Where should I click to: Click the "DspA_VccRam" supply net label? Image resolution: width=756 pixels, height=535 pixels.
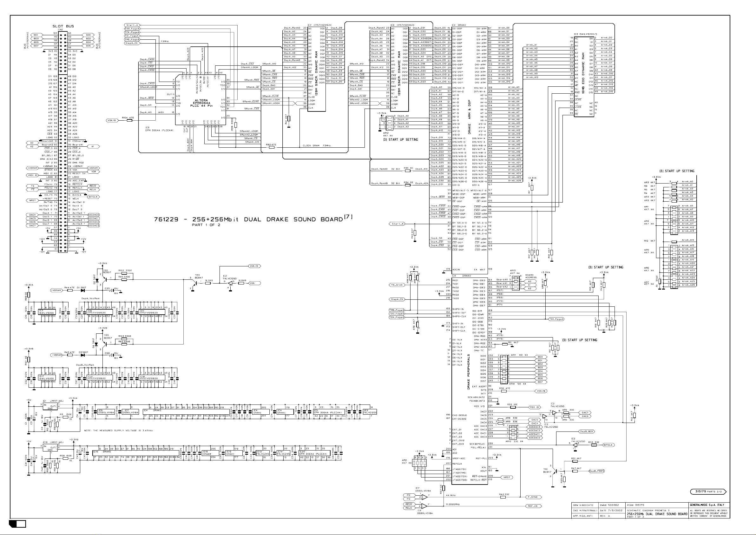point(90,298)
